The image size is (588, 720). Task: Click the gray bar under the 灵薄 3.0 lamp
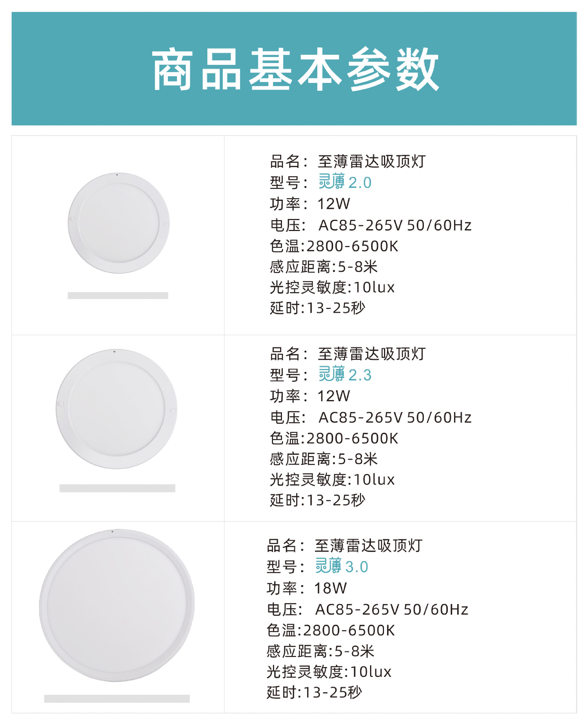click(117, 698)
